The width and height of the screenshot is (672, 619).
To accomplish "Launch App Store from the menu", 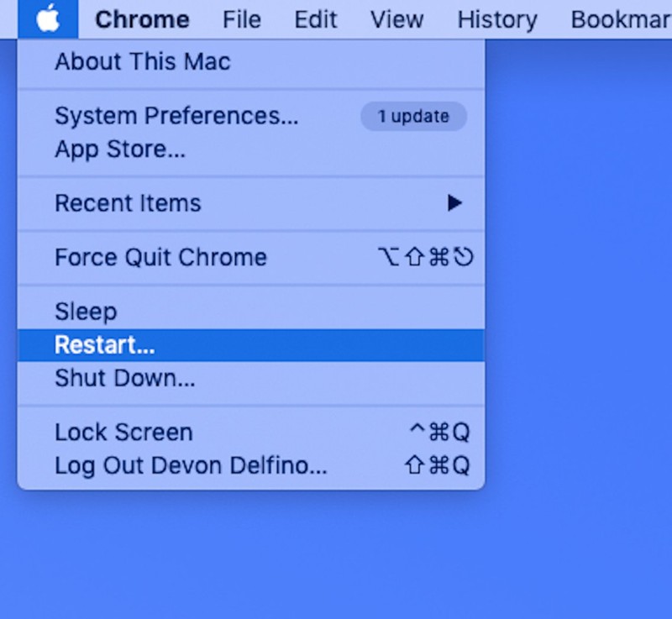I will click(x=120, y=150).
